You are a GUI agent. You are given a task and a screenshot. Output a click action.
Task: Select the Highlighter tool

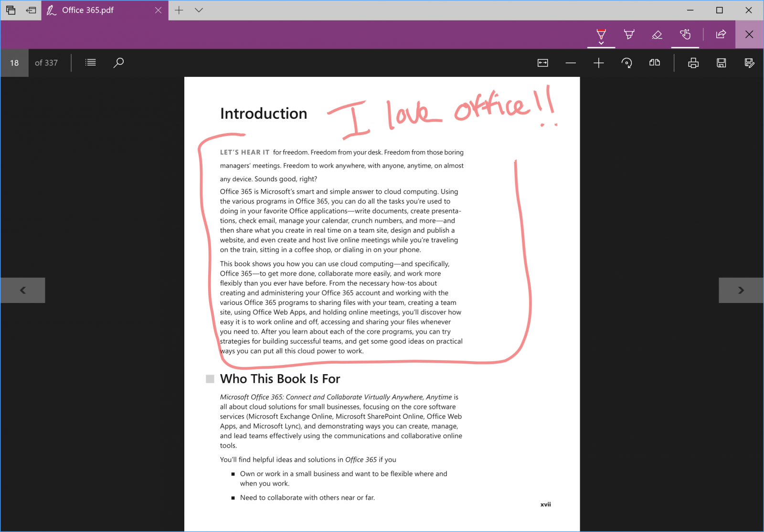click(x=629, y=34)
